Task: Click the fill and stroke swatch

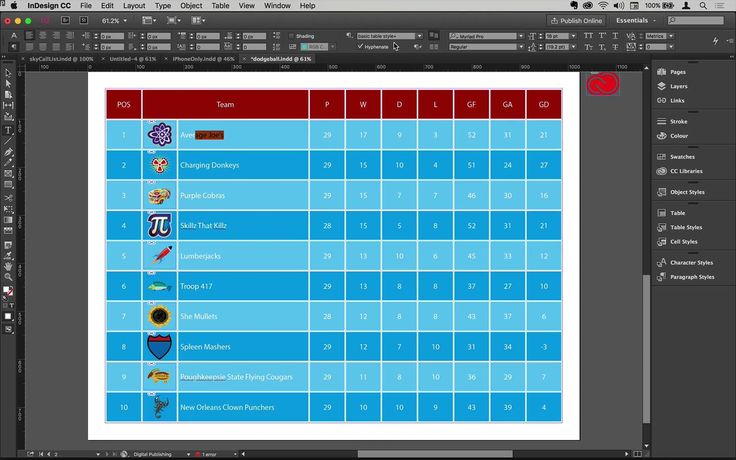Action: pyautogui.click(x=8, y=291)
